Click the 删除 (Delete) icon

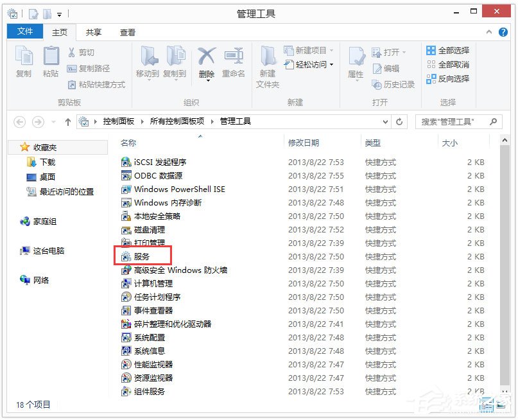(x=207, y=61)
